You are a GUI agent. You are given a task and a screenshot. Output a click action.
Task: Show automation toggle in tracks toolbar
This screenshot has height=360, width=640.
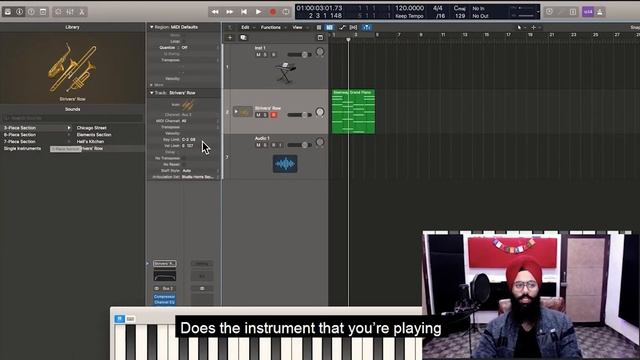tap(342, 27)
